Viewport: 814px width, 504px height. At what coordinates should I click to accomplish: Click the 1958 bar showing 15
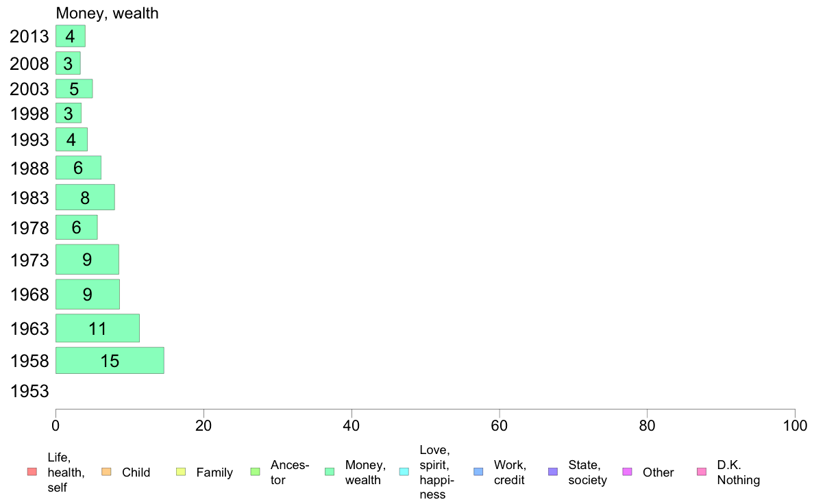pos(110,360)
